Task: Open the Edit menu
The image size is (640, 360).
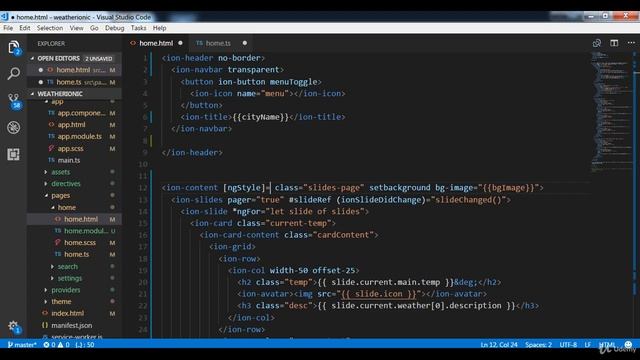Action: tap(24, 28)
